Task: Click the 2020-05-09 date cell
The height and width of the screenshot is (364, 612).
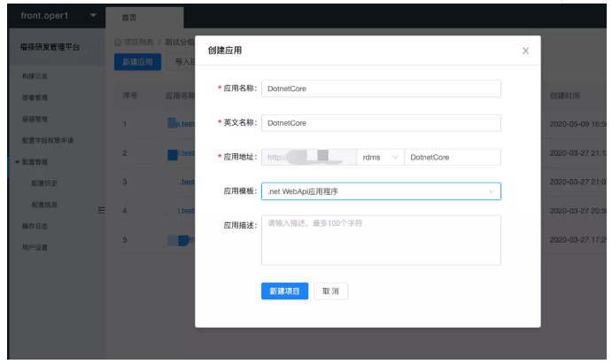Action: tap(578, 124)
